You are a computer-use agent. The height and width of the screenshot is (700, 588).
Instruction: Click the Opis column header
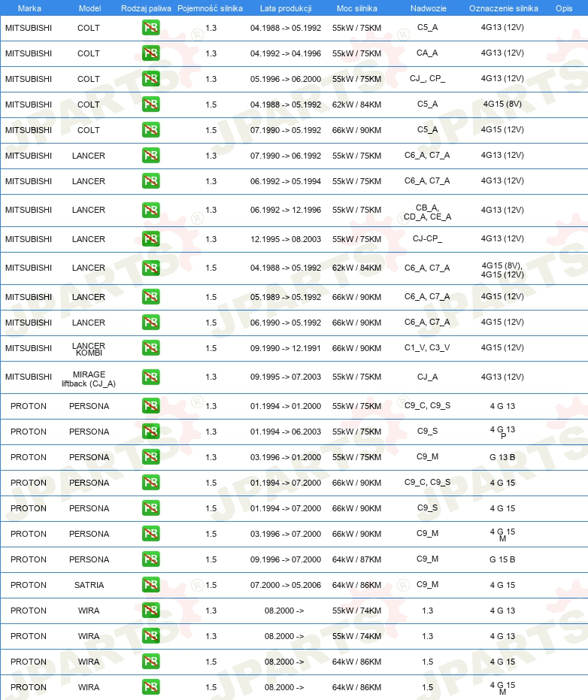coord(564,8)
